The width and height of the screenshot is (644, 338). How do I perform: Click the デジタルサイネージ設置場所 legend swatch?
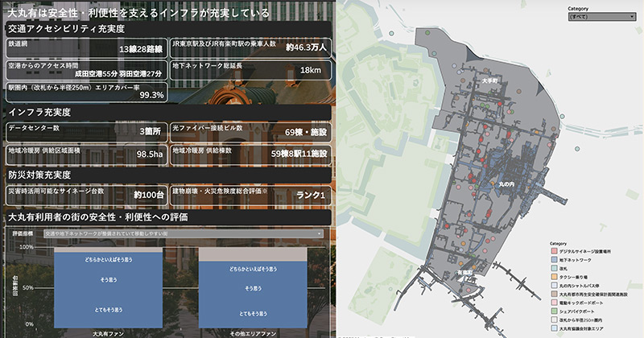(554, 251)
